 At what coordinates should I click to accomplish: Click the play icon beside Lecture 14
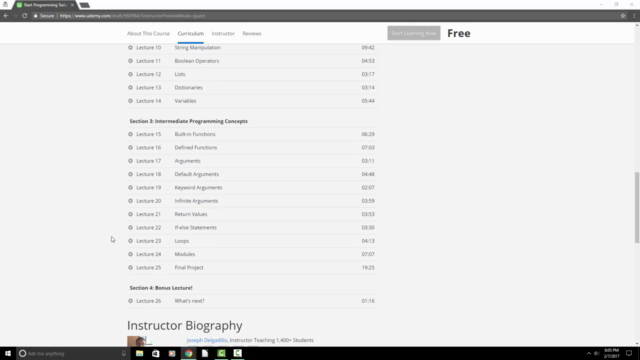(x=130, y=101)
